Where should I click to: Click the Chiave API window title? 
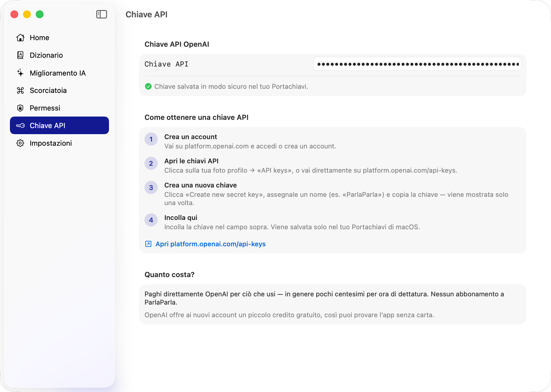click(x=146, y=14)
